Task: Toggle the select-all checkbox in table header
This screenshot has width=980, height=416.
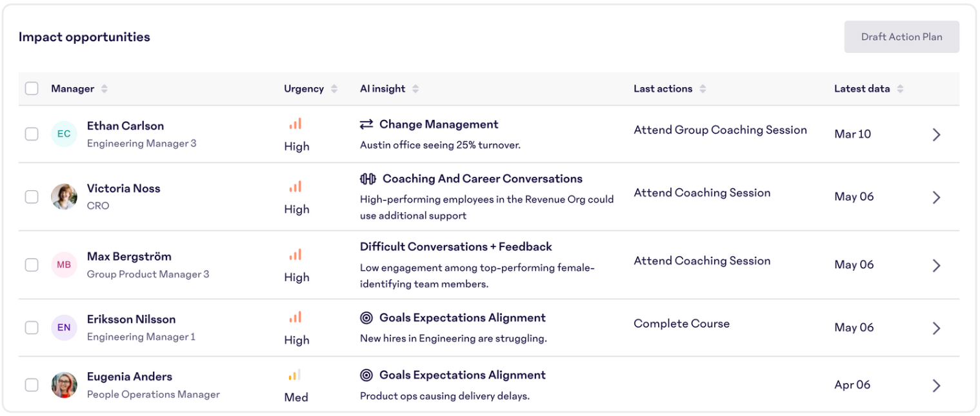Action: tap(32, 88)
